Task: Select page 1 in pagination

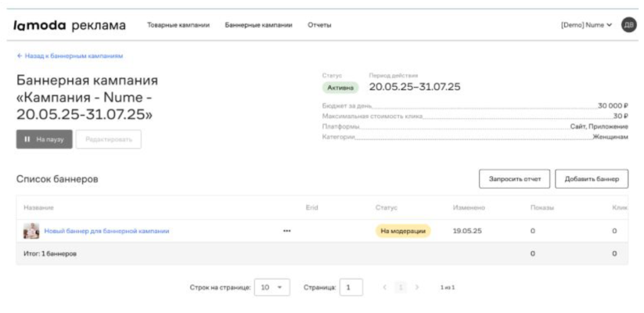Action: [x=401, y=287]
